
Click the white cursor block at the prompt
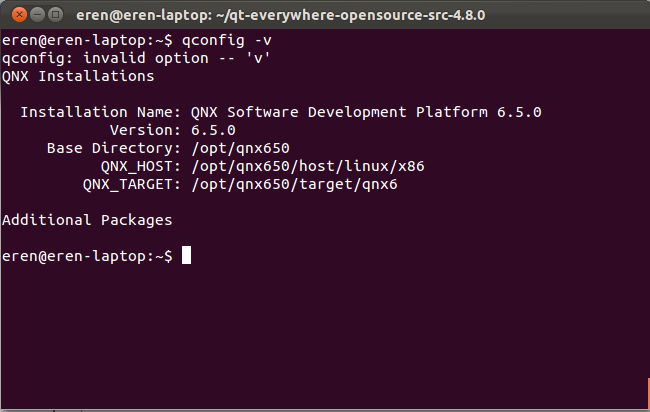point(186,256)
